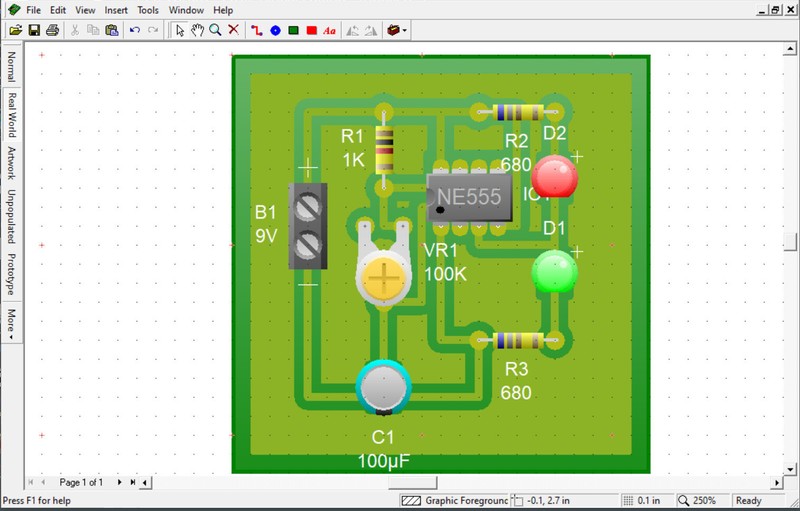Save the circuit with the floppy disk icon

[34, 31]
